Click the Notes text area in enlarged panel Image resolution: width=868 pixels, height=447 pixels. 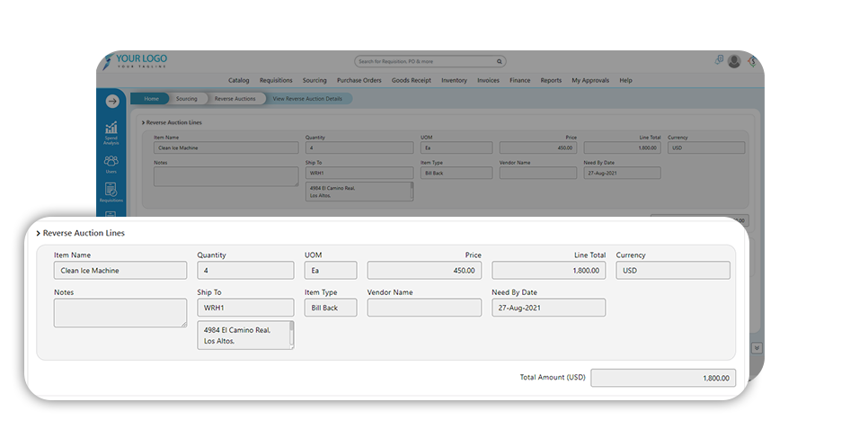click(120, 313)
